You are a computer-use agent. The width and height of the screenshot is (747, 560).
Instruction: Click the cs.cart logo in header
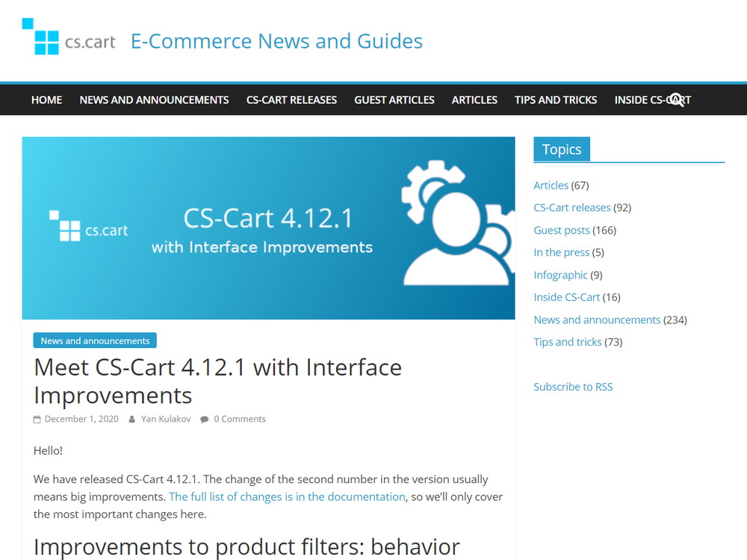[69, 37]
